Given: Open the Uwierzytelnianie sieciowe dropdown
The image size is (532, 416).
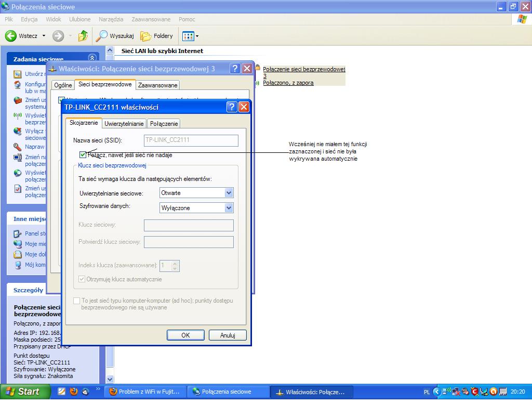Looking at the screenshot, I should pyautogui.click(x=229, y=192).
